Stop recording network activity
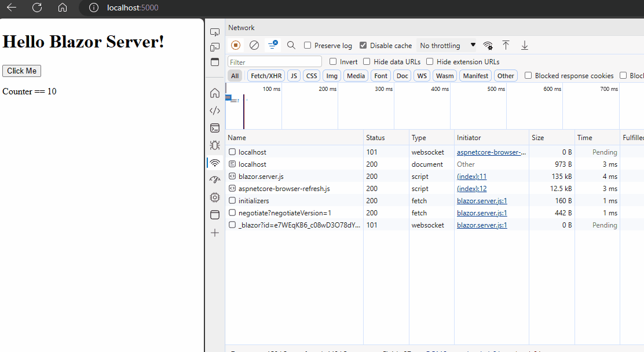644x352 pixels. pos(236,45)
